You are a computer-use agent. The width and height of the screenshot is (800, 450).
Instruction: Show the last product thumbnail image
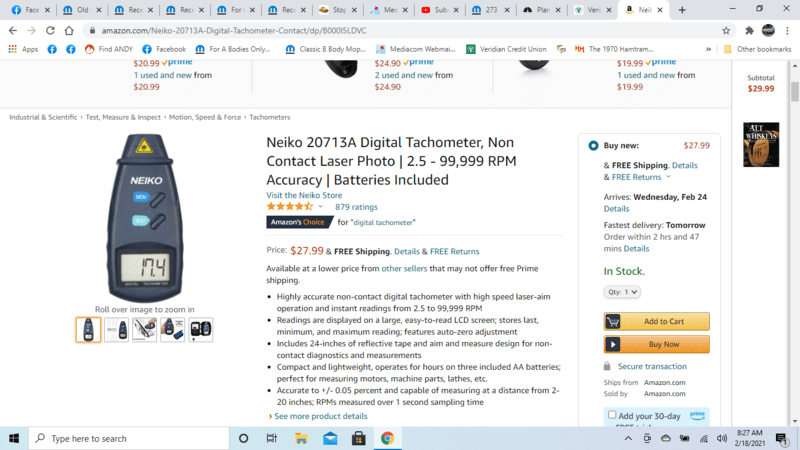click(x=201, y=329)
